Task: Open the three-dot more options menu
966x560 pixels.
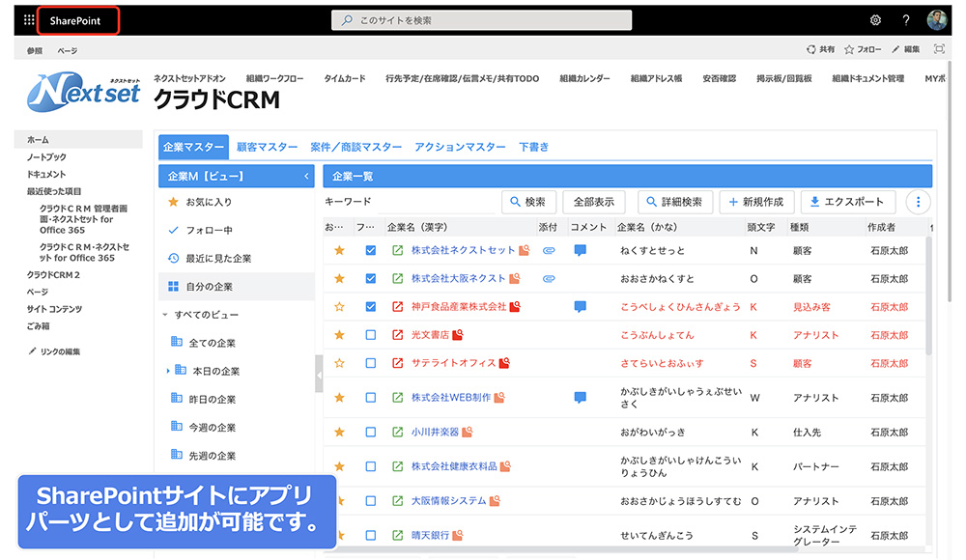Action: point(918,202)
